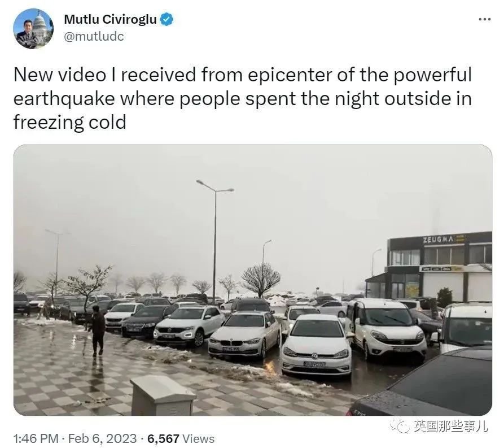Image resolution: width=504 pixels, height=448 pixels.
Task: Click the WeChat logo in the watermark
Action: (x=400, y=427)
